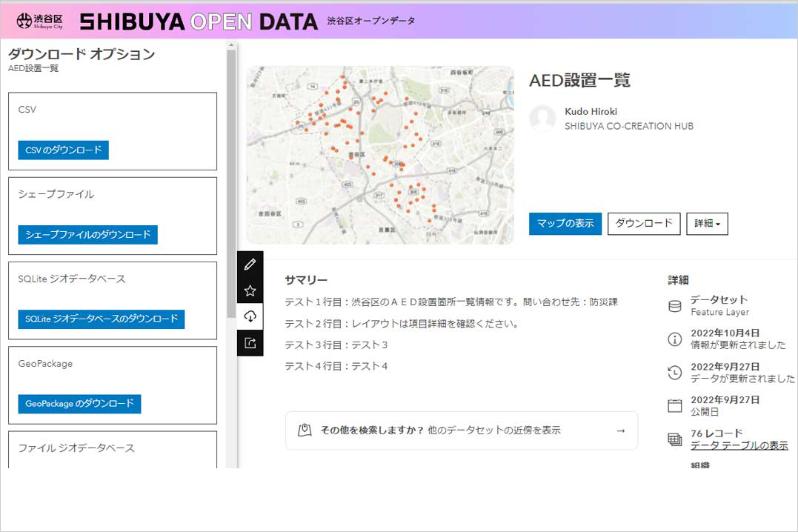Expand the 詳細 dropdown button
The height and width of the screenshot is (532, 798).
coord(707,223)
